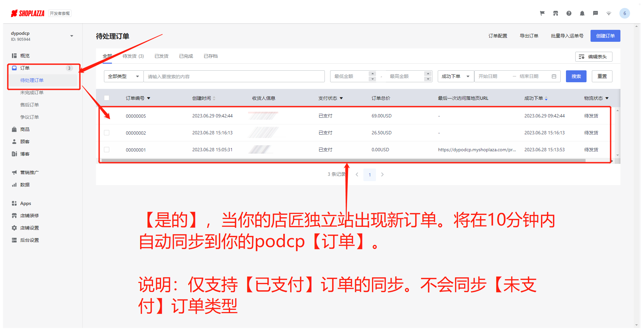Viewport: 644px width, 331px height.
Task: Click the 店铺设置 gear icon
Action: 14,228
